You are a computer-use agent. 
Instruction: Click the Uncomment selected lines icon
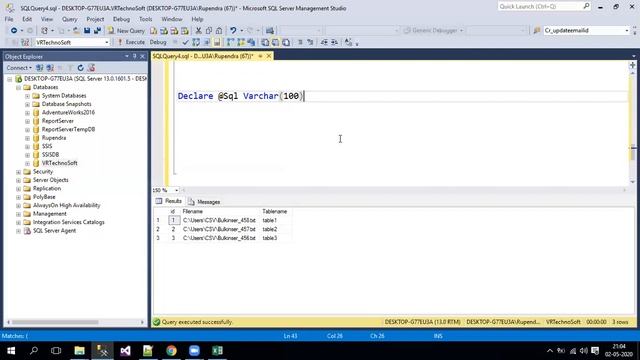point(310,42)
